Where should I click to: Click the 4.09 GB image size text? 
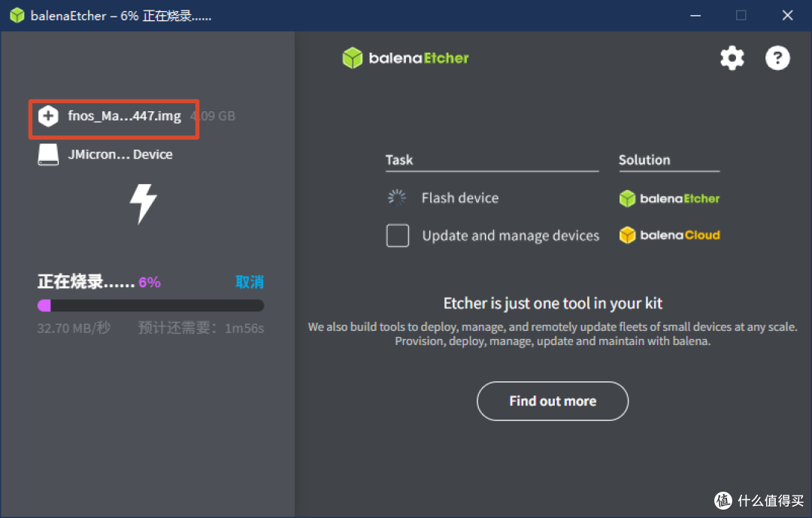pyautogui.click(x=213, y=116)
